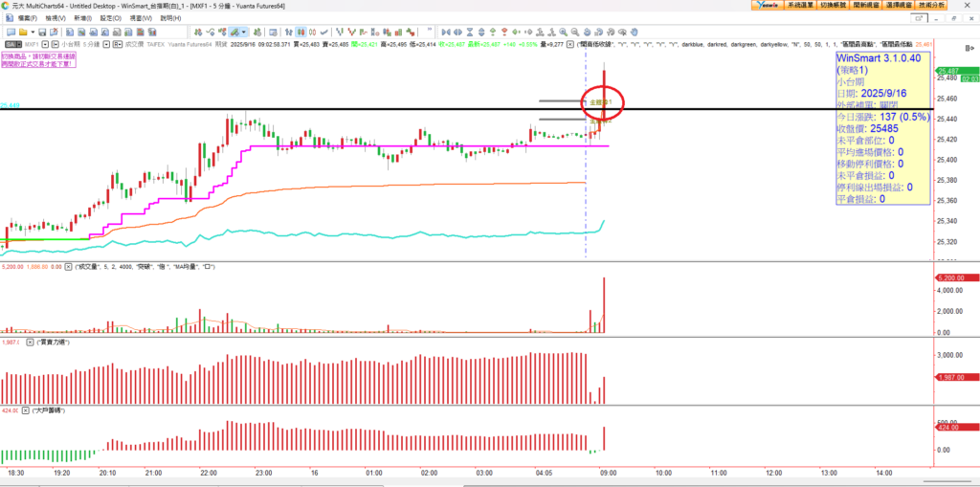Open the dropdown next to 5 分鐘 interval
This screenshot has height=487, width=980.
108,44
